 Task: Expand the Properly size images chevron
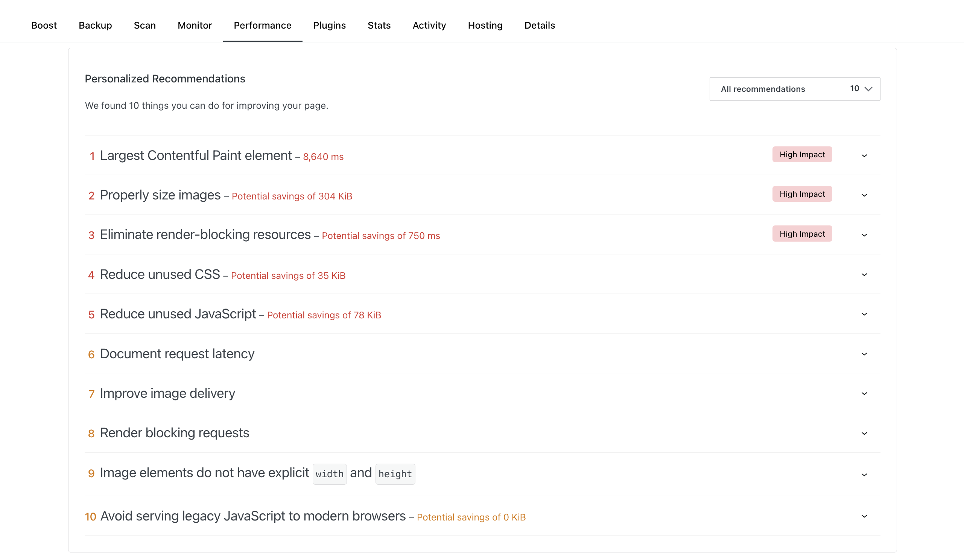(x=864, y=195)
